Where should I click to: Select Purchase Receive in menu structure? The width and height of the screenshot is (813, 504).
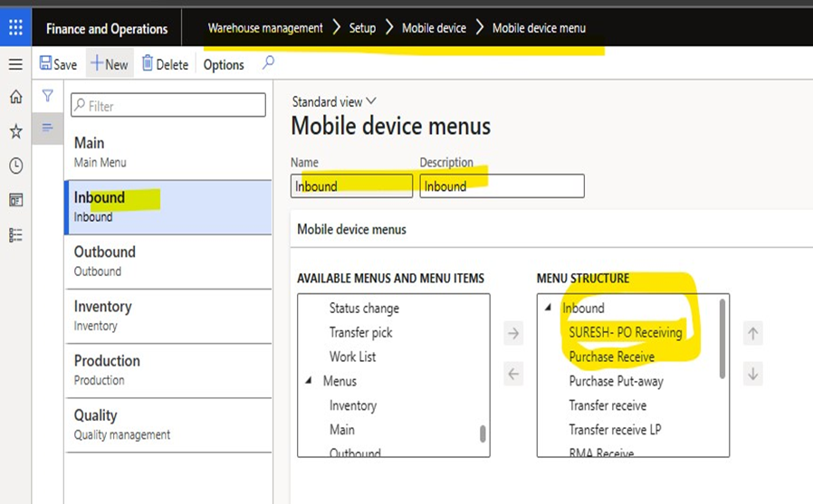click(612, 357)
